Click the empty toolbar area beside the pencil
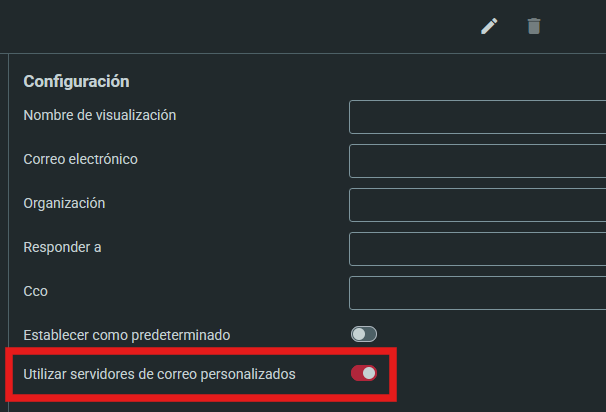 coord(300,26)
